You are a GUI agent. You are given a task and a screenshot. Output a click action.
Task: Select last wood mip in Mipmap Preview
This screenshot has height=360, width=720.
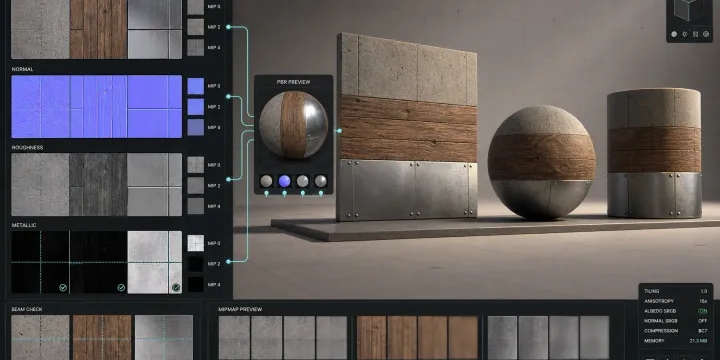(463, 338)
